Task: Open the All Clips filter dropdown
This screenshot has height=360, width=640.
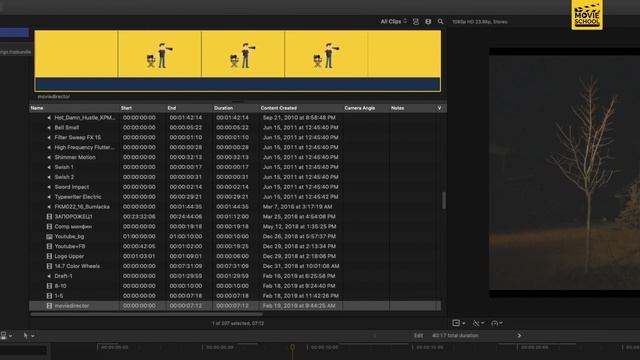Action: click(x=393, y=21)
